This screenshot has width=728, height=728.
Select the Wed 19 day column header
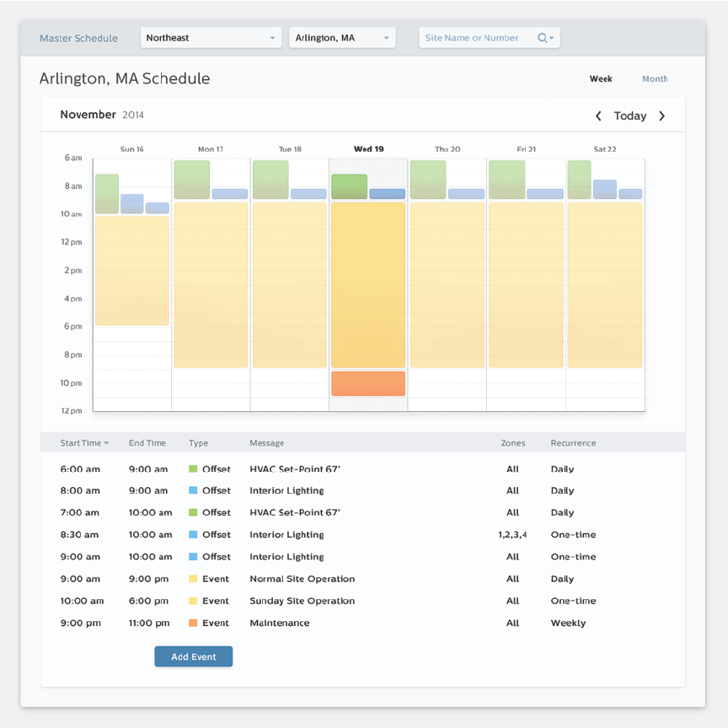coord(368,149)
